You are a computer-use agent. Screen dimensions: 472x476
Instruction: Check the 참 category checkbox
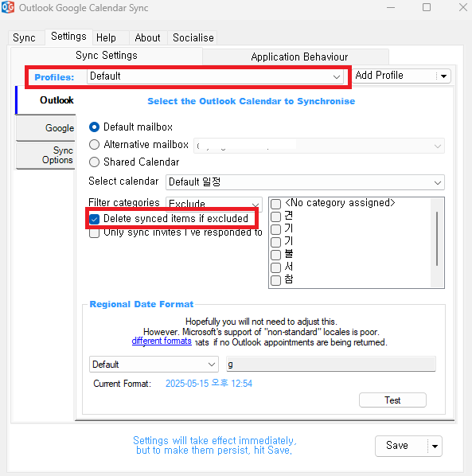(275, 280)
